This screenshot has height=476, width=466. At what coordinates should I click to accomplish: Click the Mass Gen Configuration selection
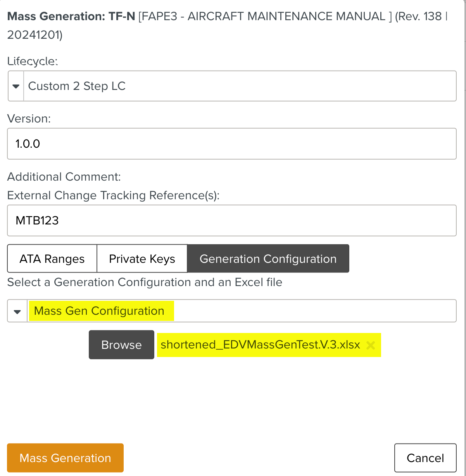(99, 311)
